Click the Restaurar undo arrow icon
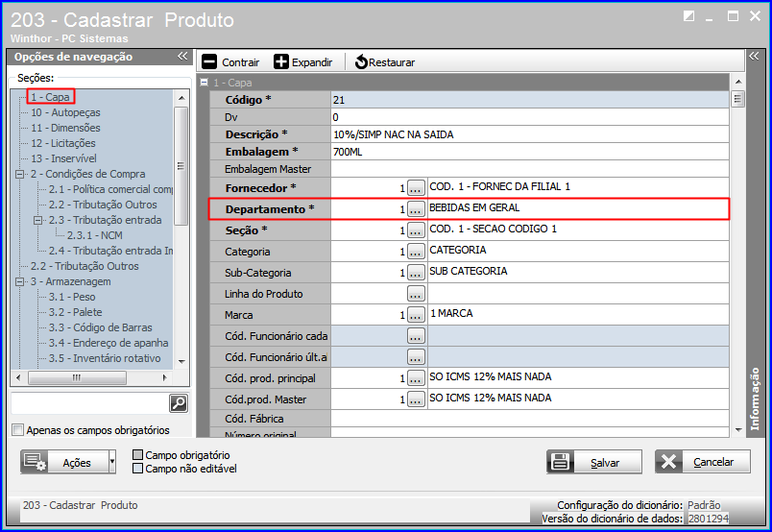772x532 pixels. [x=361, y=62]
